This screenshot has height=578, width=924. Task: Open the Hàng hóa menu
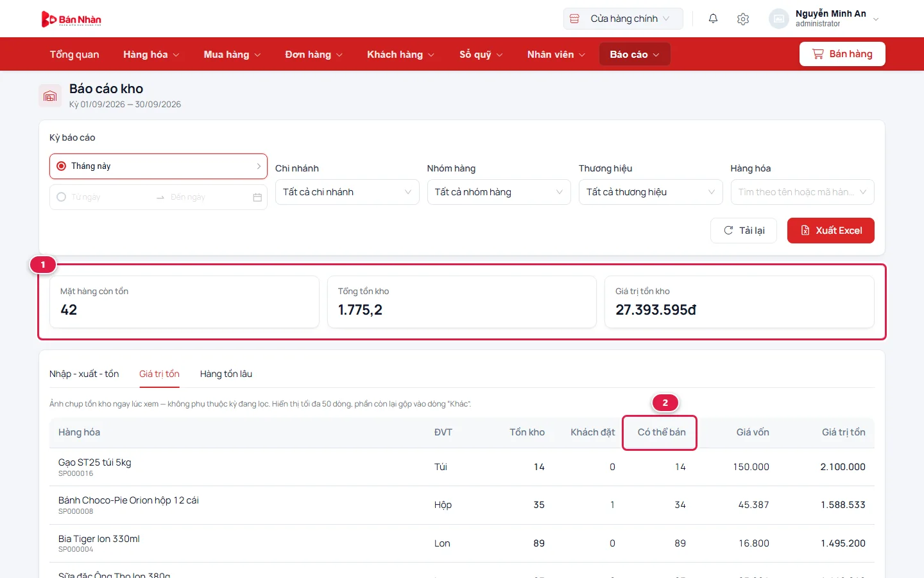[x=151, y=55]
